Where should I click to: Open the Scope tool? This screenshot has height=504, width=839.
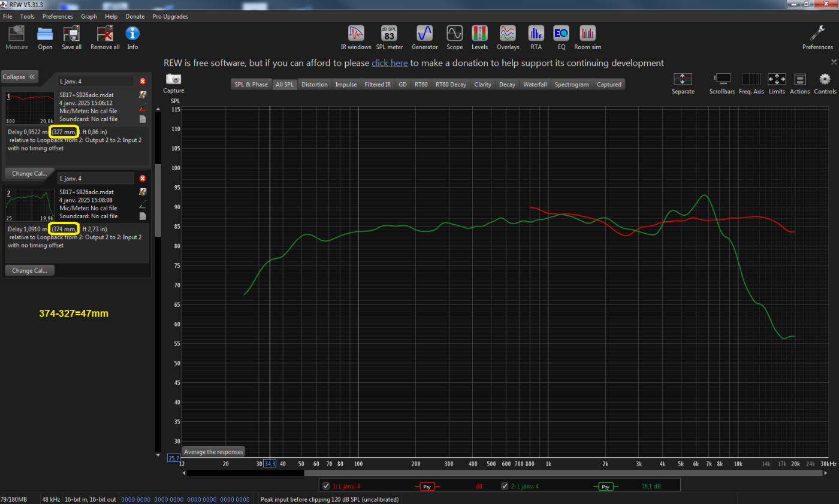(454, 37)
